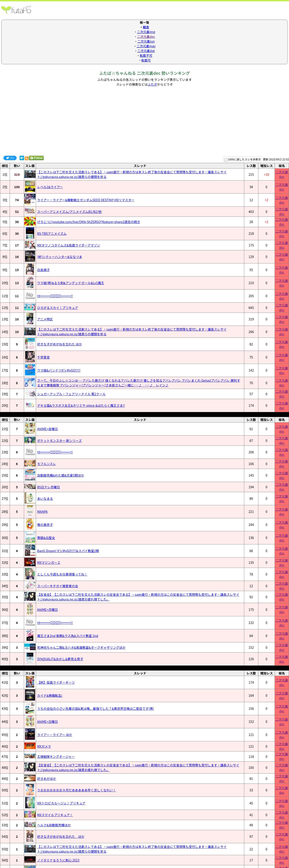Open thread レベル1&ライアー
The height and width of the screenshot is (868, 289).
50,187
